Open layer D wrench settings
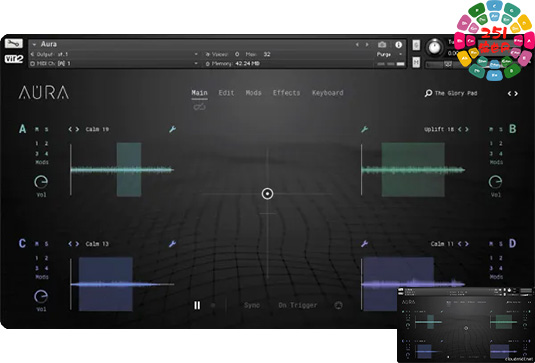The height and width of the screenshot is (363, 535). point(364,244)
